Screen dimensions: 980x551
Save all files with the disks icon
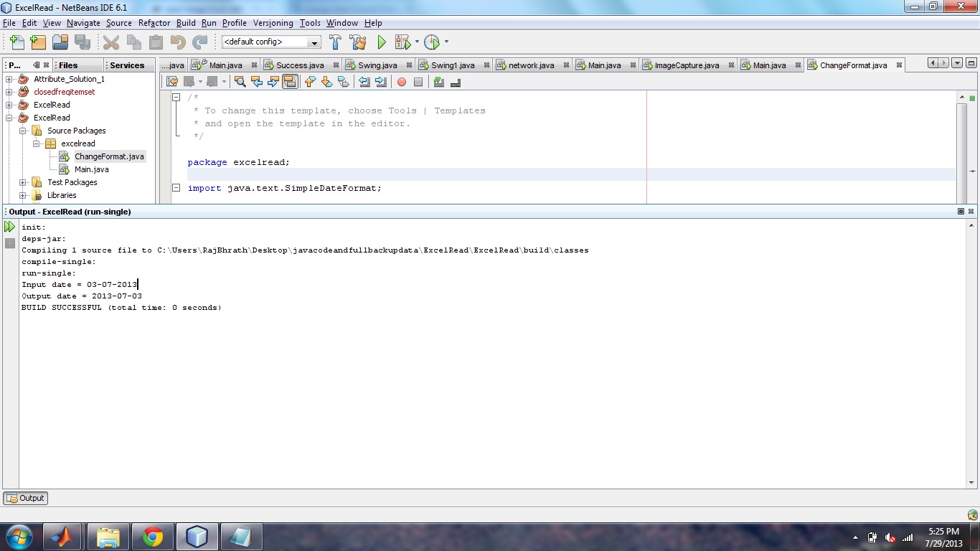pyautogui.click(x=82, y=42)
